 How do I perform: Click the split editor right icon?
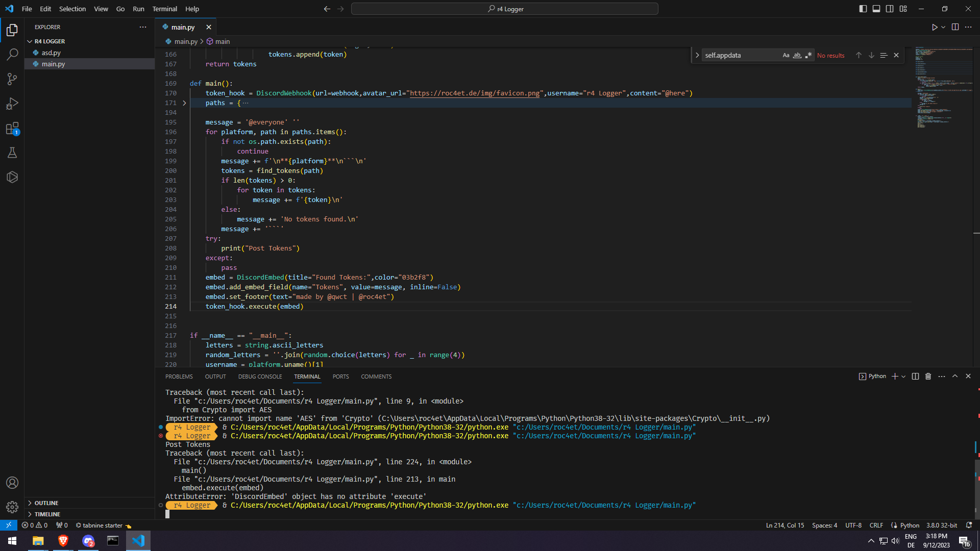pos(955,27)
